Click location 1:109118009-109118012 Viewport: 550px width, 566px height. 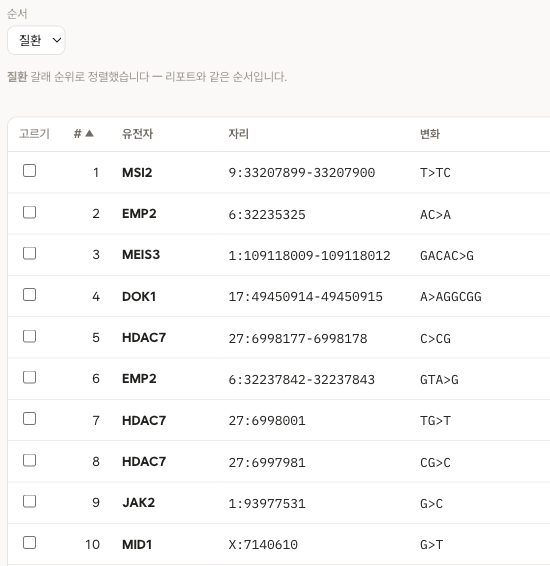click(310, 256)
